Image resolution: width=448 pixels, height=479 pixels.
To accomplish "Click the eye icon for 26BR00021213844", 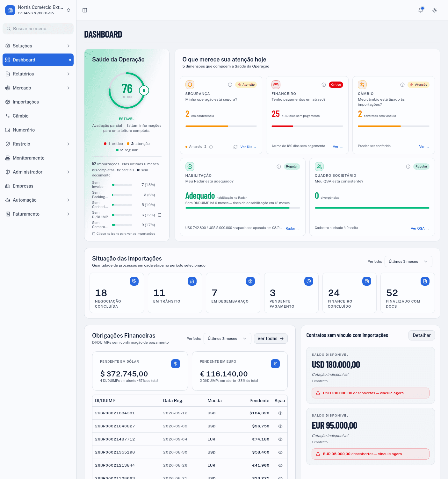I will point(280,465).
